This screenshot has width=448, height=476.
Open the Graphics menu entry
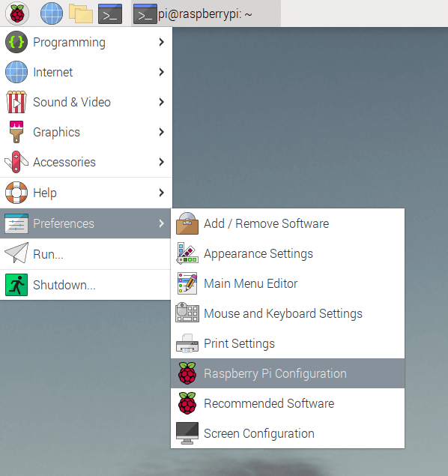click(x=86, y=132)
